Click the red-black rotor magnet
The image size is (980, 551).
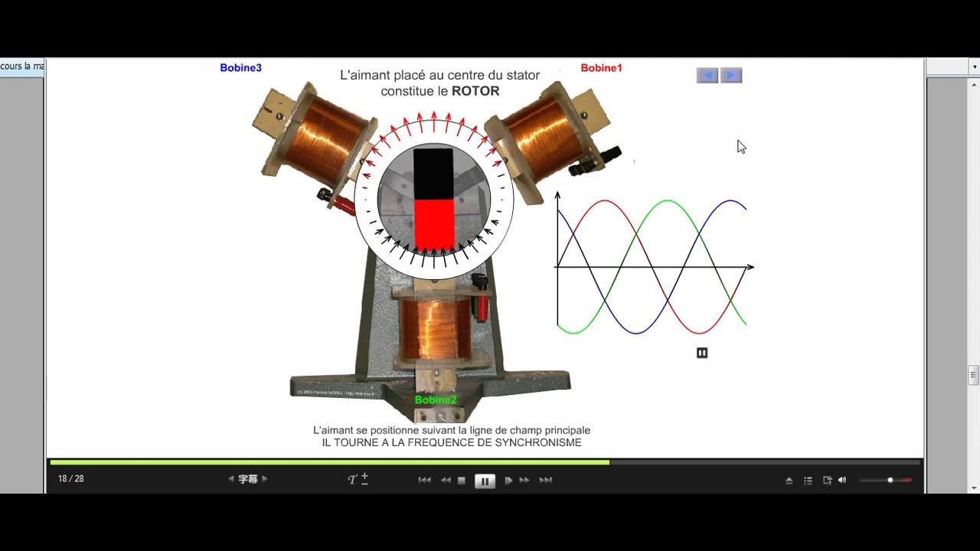(x=433, y=200)
